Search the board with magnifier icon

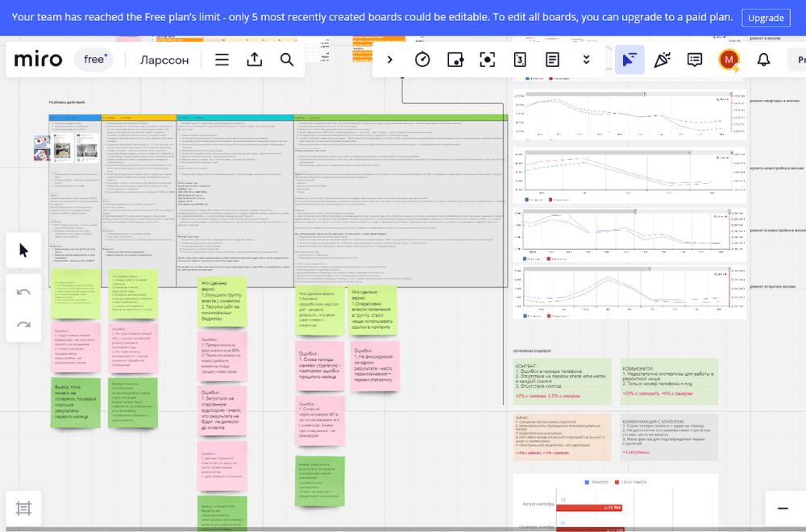click(x=287, y=60)
